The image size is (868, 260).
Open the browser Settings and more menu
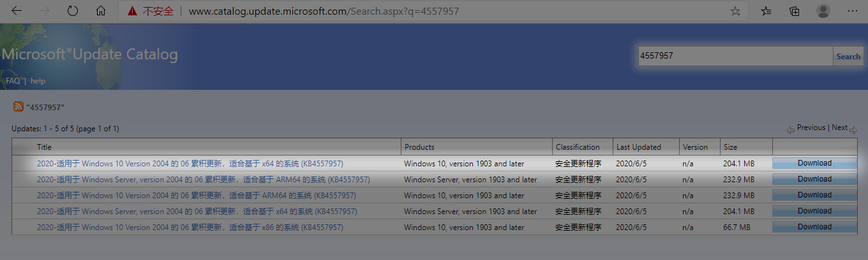[x=852, y=11]
